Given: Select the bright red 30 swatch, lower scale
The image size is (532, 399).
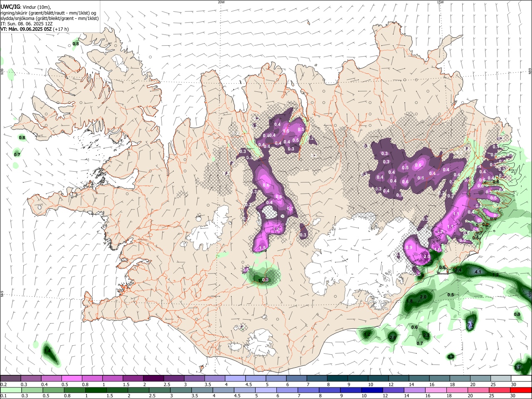Looking at the screenshot, I should click(x=520, y=390).
